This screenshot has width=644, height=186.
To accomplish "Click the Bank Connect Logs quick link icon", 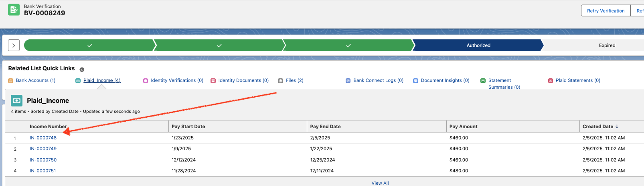I will click(348, 81).
